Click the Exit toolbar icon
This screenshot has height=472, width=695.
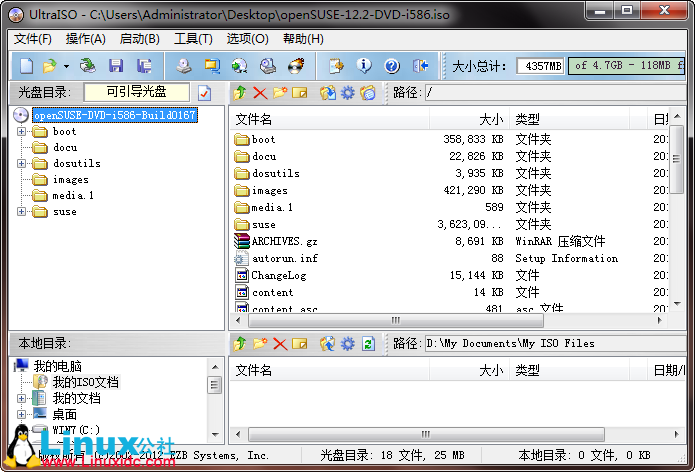(x=420, y=66)
